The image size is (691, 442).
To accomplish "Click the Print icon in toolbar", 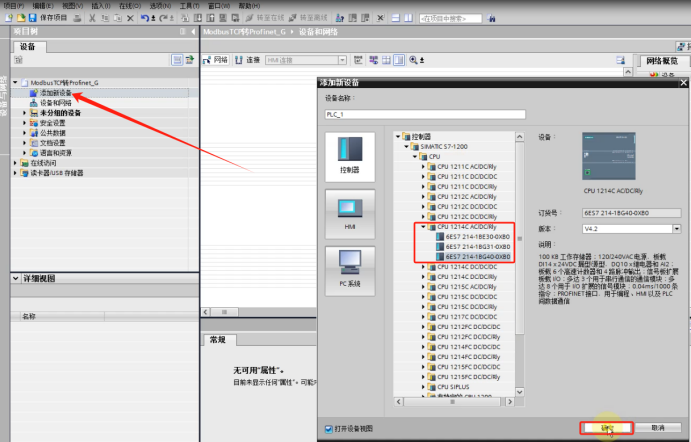I will [77, 18].
